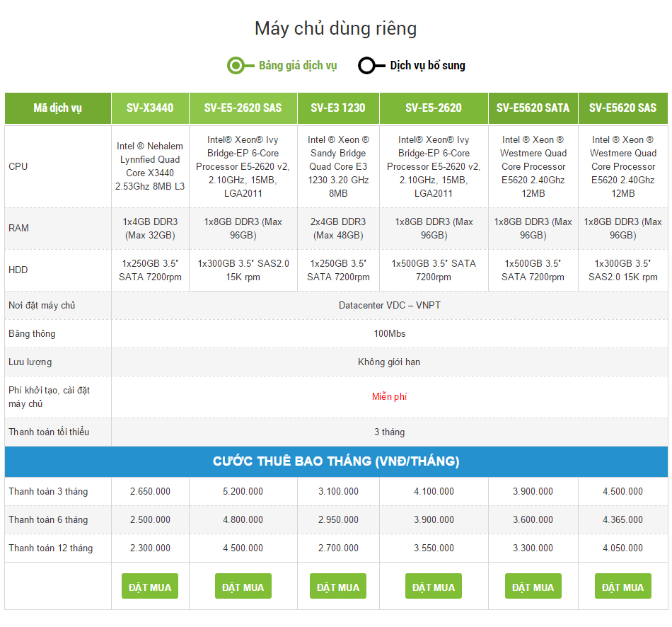
Task: Order the SV-E5-2620 server plan
Action: (434, 587)
